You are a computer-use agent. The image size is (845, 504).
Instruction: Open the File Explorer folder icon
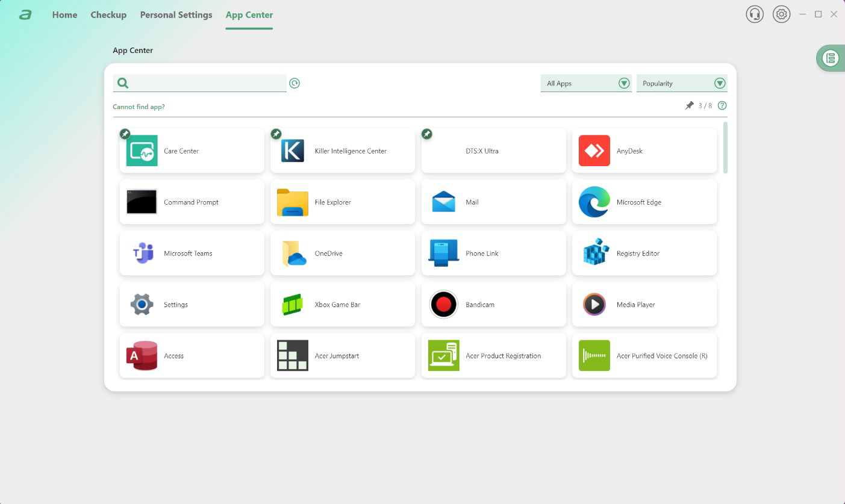(293, 202)
